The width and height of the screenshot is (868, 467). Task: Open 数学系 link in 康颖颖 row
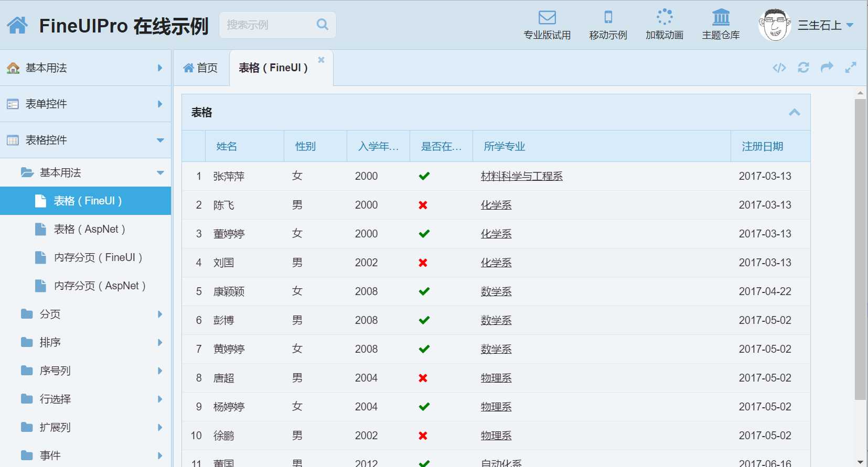(496, 291)
